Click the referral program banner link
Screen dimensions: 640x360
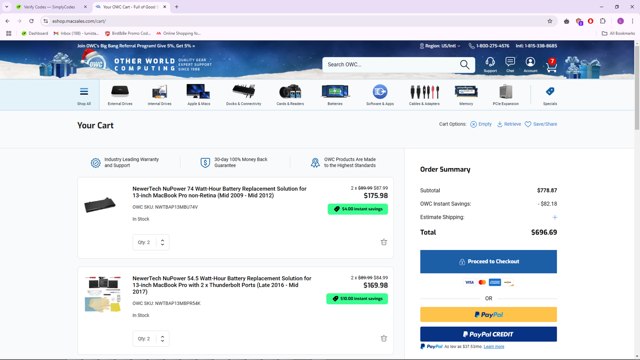[x=136, y=46]
